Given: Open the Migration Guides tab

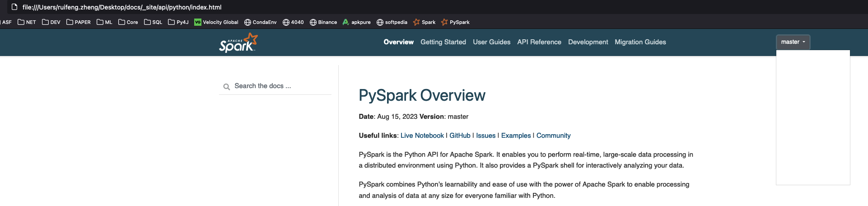Looking at the screenshot, I should (x=640, y=42).
